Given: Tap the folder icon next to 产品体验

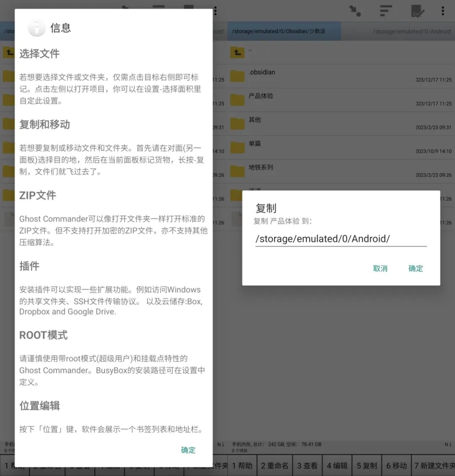Looking at the screenshot, I should pyautogui.click(x=237, y=100).
